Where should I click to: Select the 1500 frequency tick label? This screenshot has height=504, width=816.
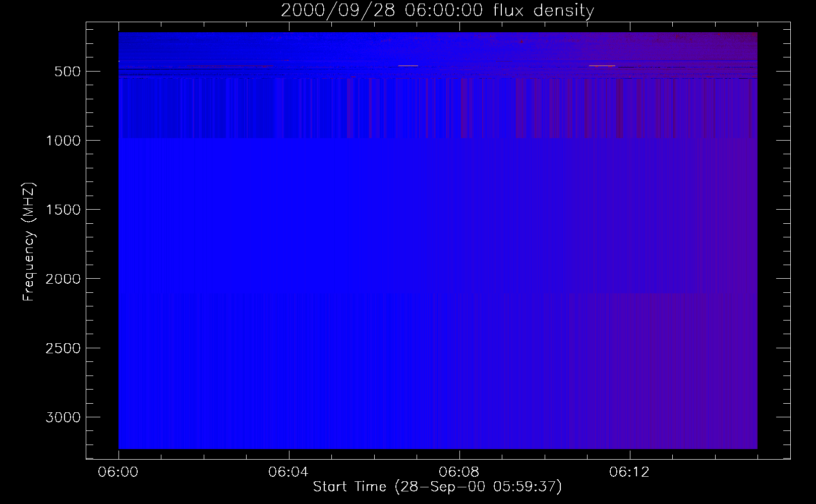tap(63, 210)
